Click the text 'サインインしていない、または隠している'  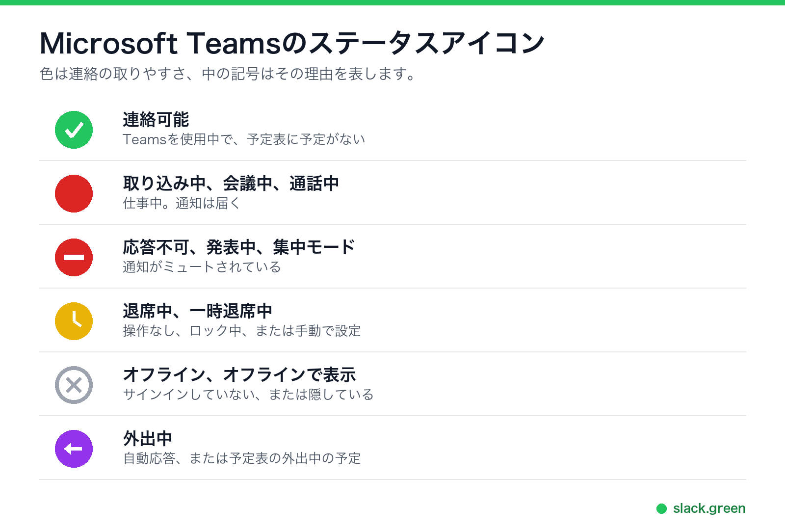pyautogui.click(x=248, y=395)
